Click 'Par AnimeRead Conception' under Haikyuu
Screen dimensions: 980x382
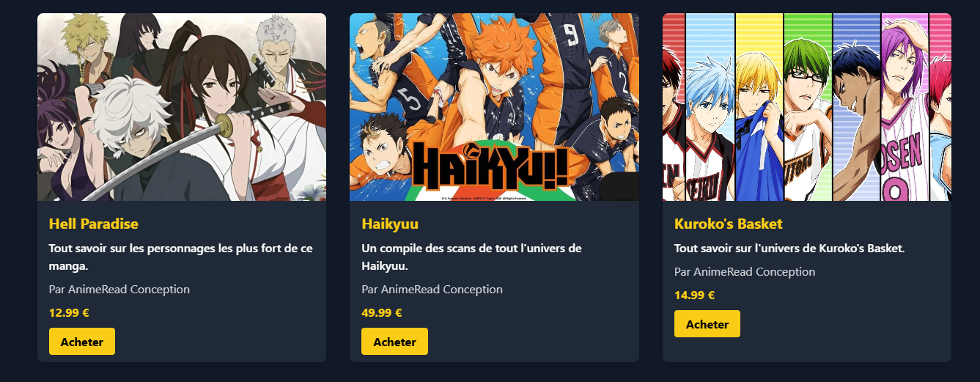pos(432,289)
